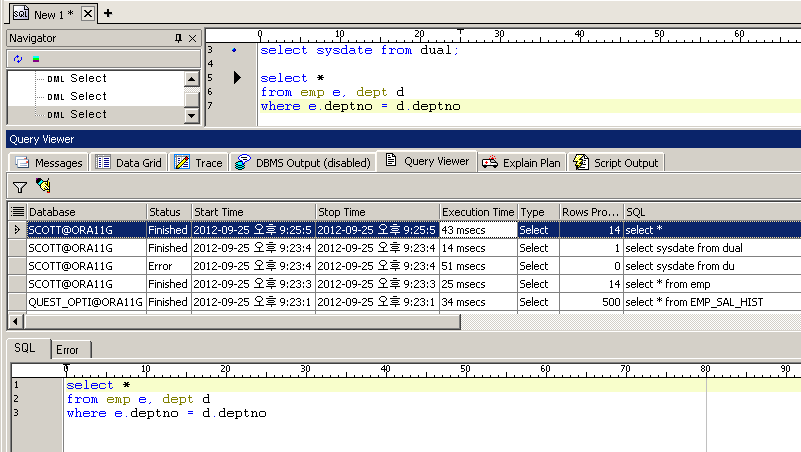Add a new editor tab with plus icon
The image size is (801, 452).
pos(108,13)
